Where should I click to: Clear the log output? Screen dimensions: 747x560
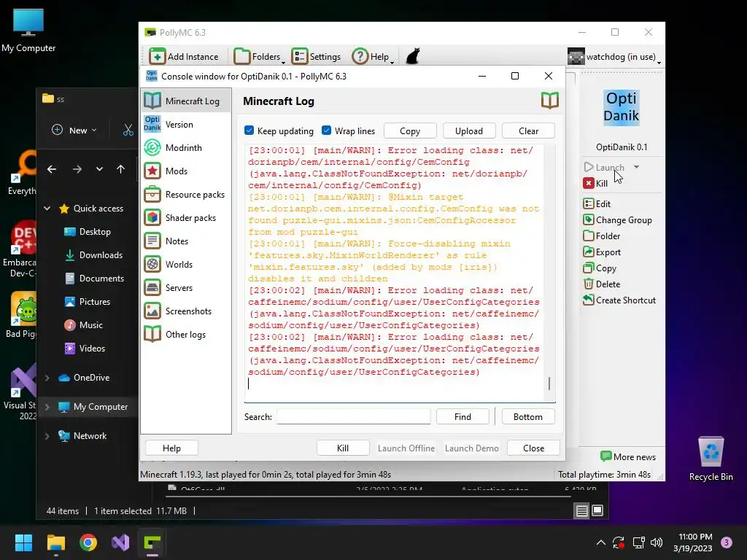click(528, 131)
